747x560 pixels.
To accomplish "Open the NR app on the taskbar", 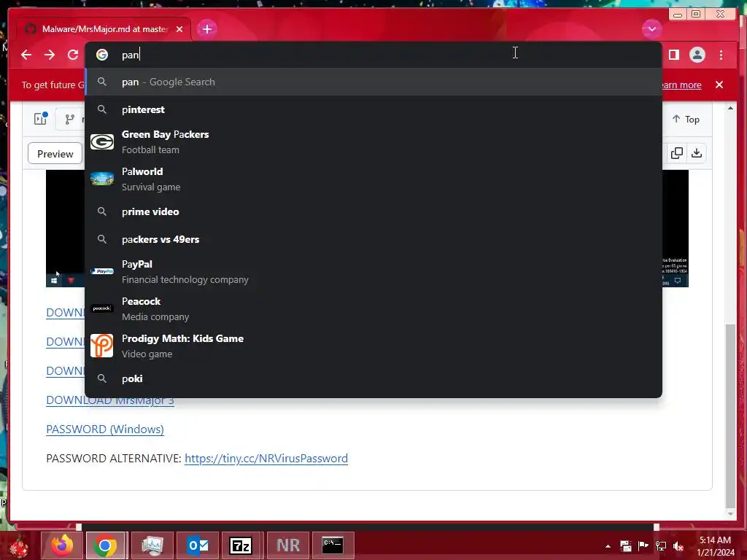I will [287, 545].
